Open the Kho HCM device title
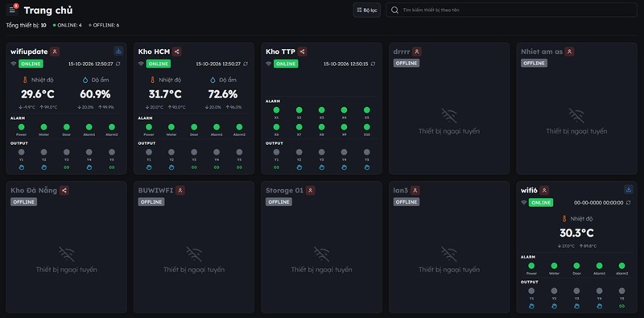 pos(154,52)
